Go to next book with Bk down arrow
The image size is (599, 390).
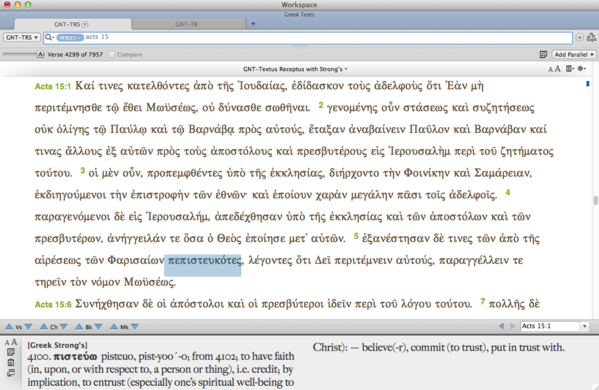pos(99,327)
